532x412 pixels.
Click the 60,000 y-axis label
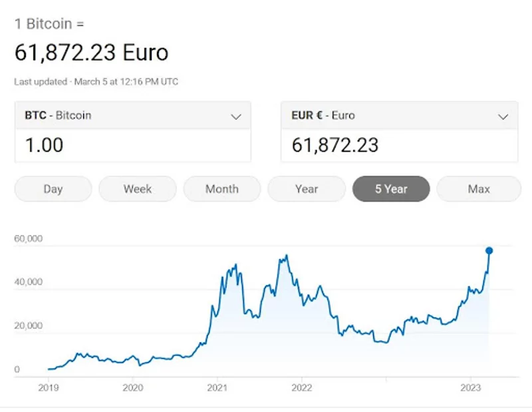pos(28,238)
